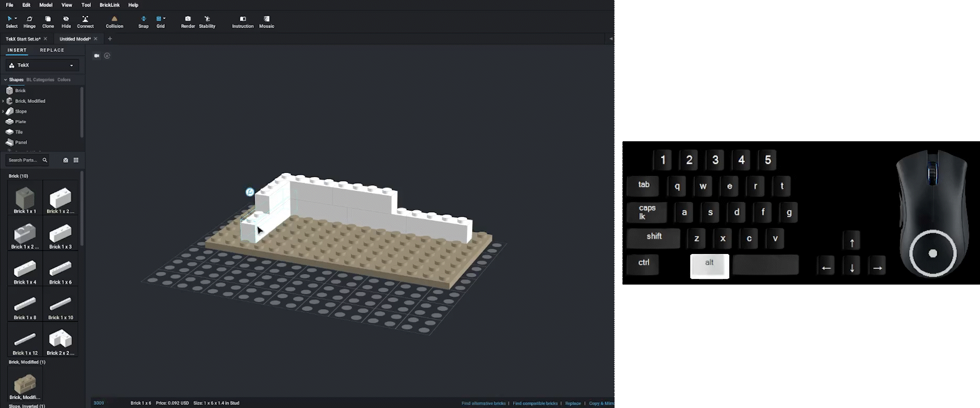
Task: Open the Mosaic tool
Action: tap(266, 22)
